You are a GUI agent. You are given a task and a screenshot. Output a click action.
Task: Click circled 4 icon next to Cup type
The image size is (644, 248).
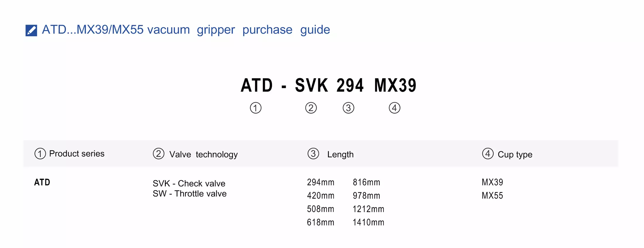[x=488, y=154]
